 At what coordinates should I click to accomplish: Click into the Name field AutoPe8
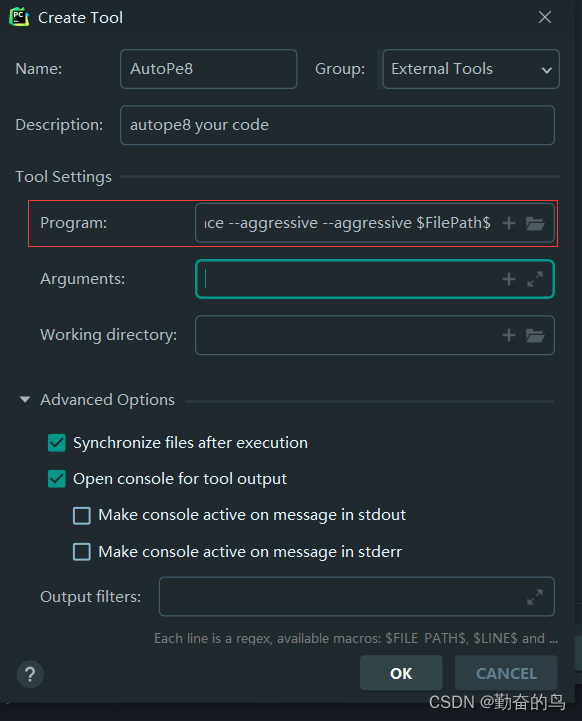[x=208, y=69]
